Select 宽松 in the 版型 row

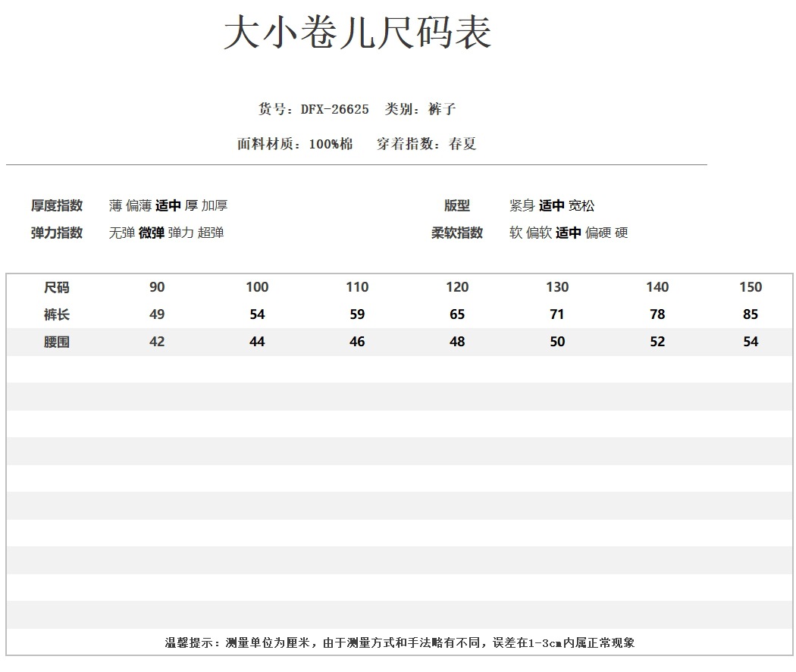(x=581, y=205)
